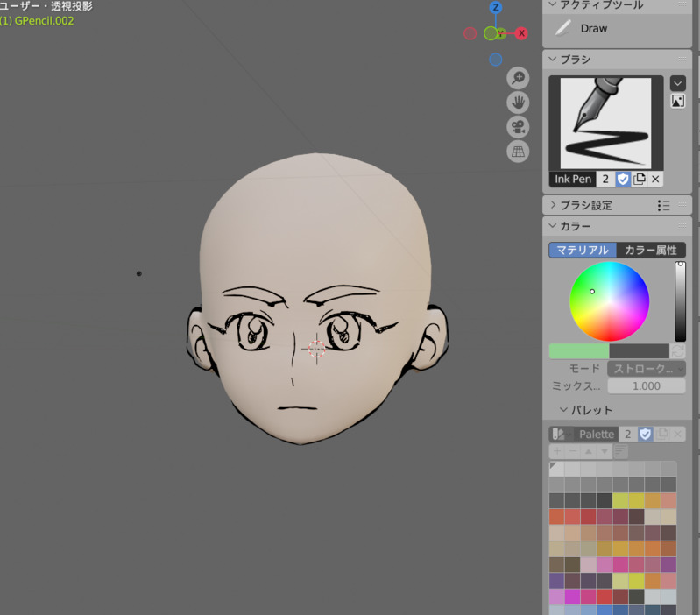Click the Draw active tool label
The height and width of the screenshot is (615, 700).
(x=594, y=29)
